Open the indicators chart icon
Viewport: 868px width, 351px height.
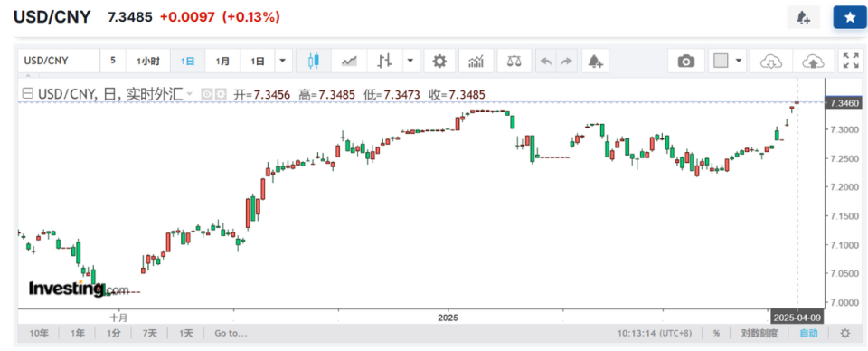click(476, 61)
